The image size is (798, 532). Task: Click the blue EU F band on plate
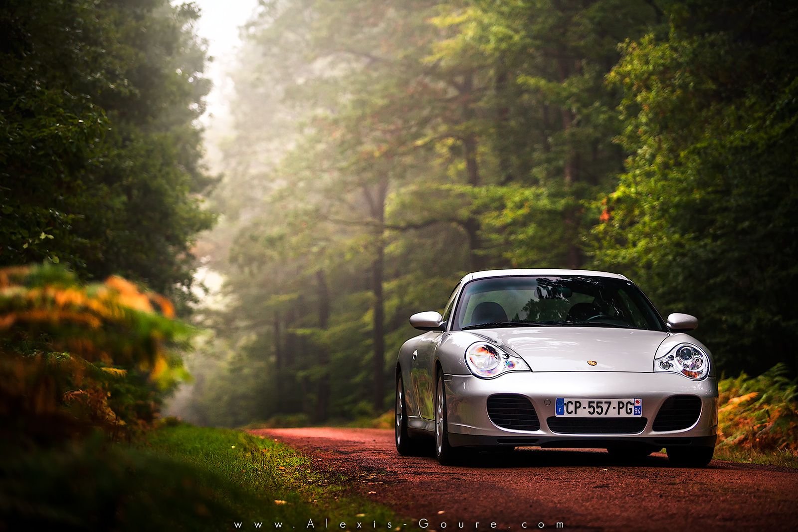tap(560, 407)
